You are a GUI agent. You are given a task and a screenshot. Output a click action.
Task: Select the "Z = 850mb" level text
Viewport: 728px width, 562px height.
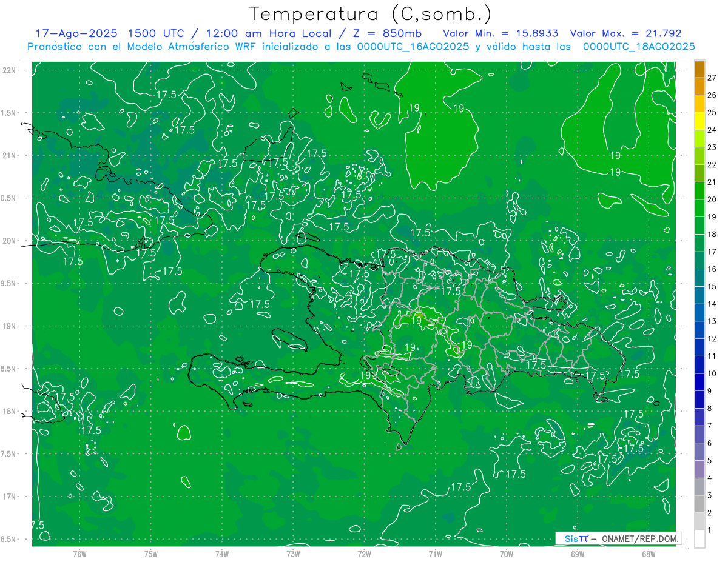388,33
